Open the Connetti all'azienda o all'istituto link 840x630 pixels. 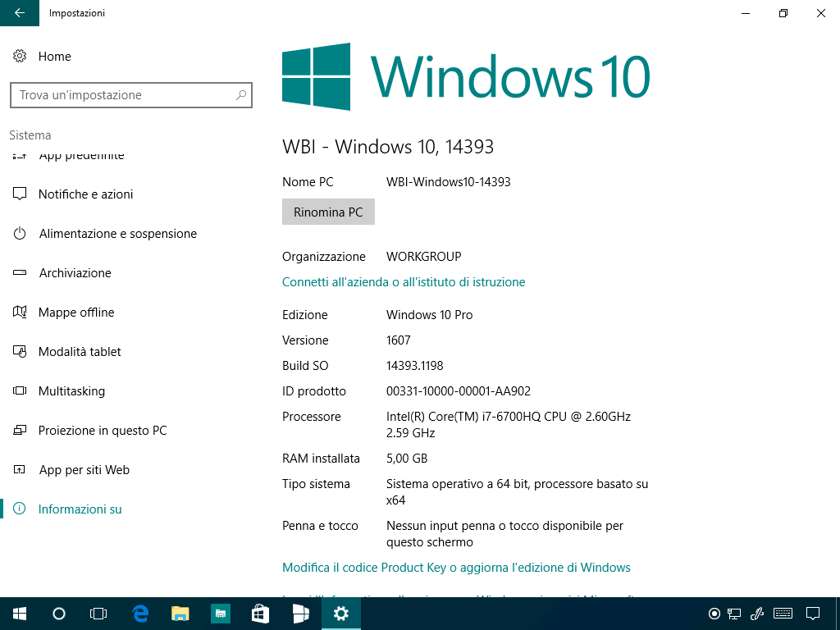pos(404,282)
